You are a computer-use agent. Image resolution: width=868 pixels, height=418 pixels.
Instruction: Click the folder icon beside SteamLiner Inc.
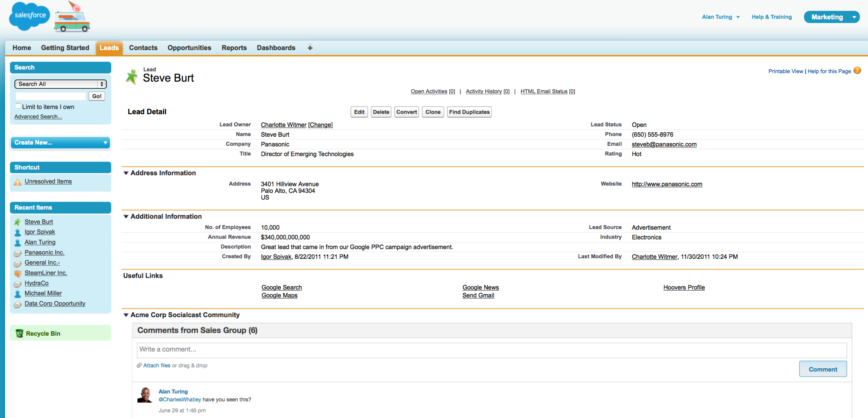pyautogui.click(x=17, y=273)
